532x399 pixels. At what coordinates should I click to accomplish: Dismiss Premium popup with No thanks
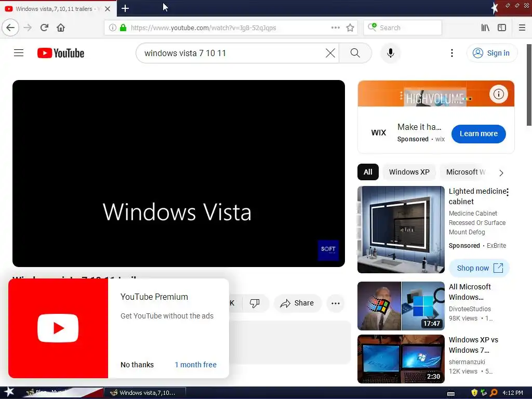click(x=137, y=365)
